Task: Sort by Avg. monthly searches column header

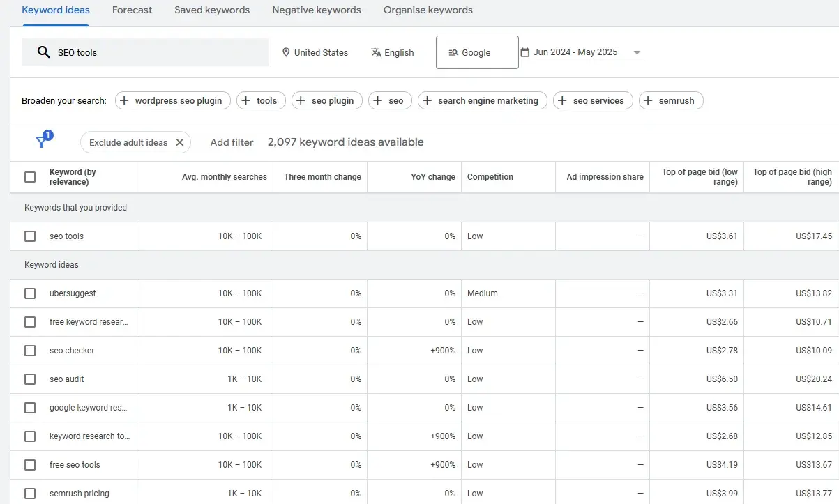Action: 224,177
